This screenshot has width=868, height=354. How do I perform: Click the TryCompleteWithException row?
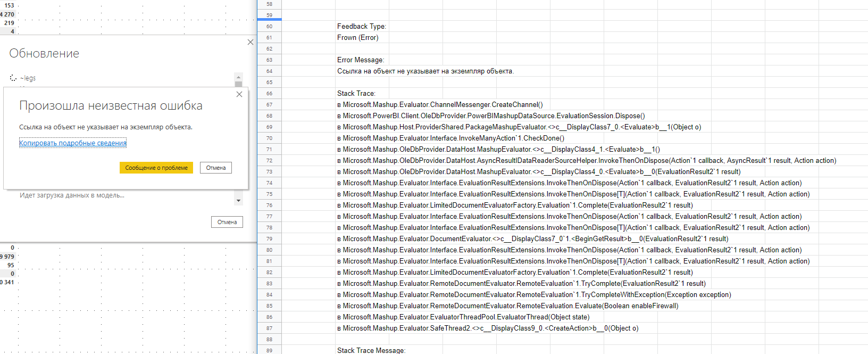tap(534, 294)
